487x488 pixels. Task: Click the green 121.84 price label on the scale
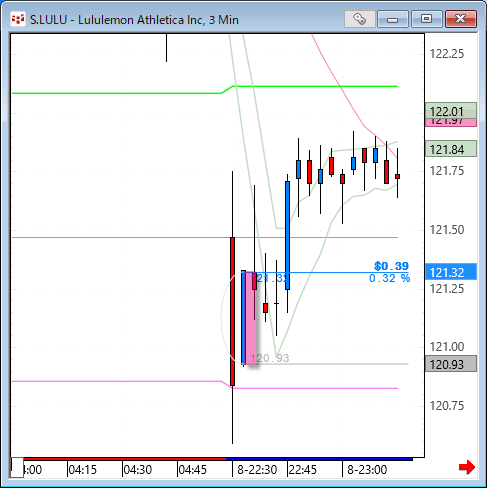click(451, 149)
